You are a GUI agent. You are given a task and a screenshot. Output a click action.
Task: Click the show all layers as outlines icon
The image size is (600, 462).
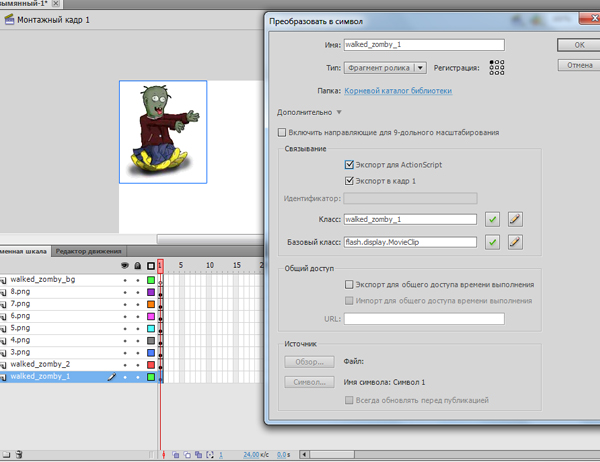tap(151, 266)
